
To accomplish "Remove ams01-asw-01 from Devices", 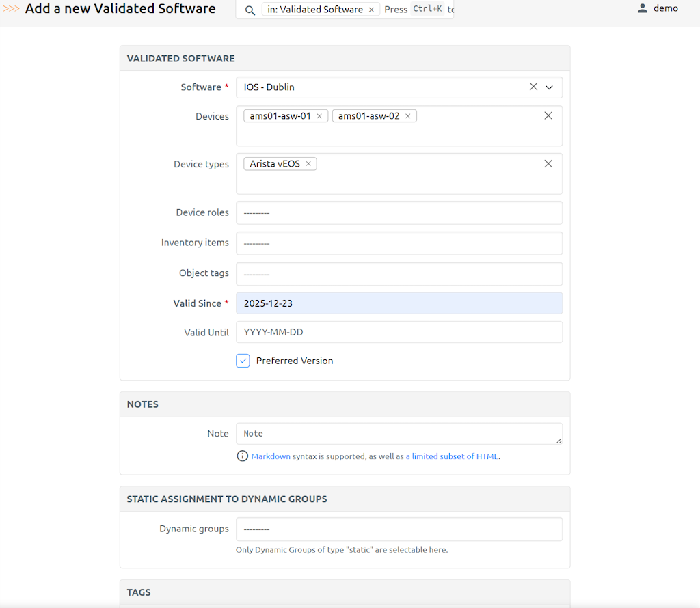I will click(x=319, y=116).
